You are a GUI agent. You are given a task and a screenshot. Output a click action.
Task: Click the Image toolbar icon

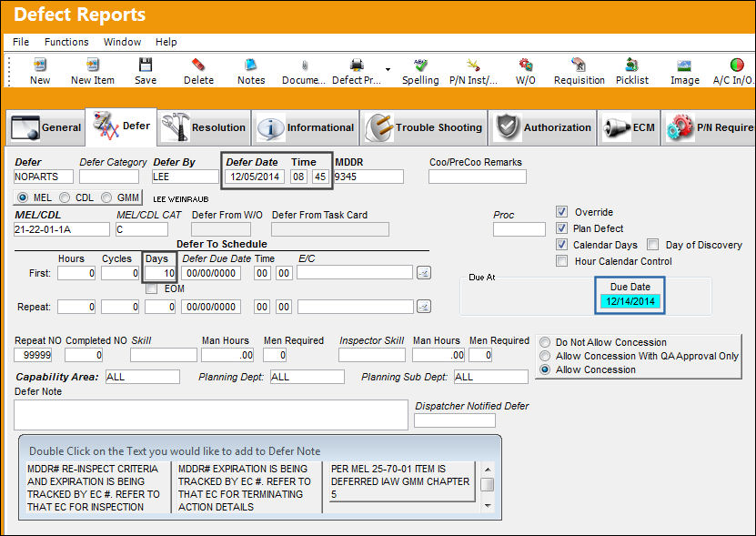[x=684, y=65]
